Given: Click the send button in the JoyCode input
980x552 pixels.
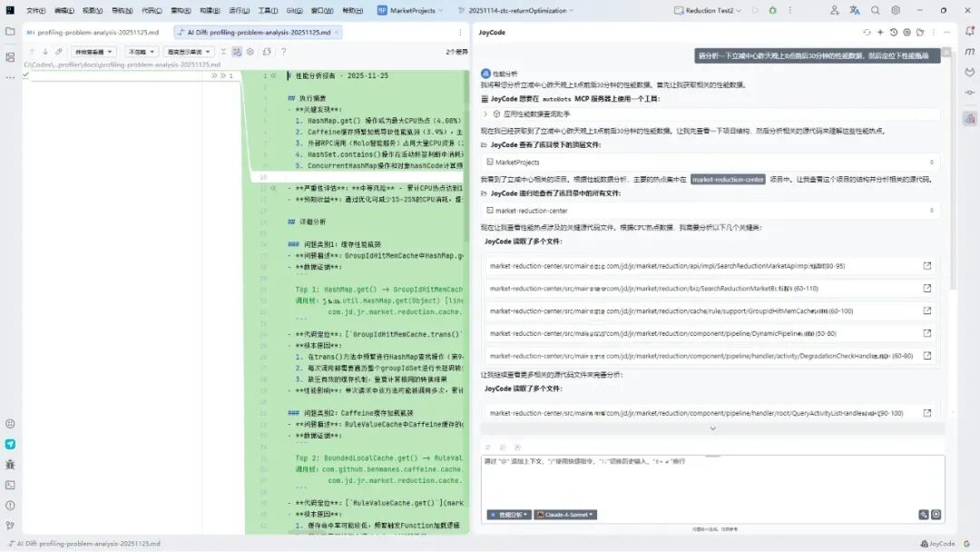Looking at the screenshot, I should coord(936,515).
